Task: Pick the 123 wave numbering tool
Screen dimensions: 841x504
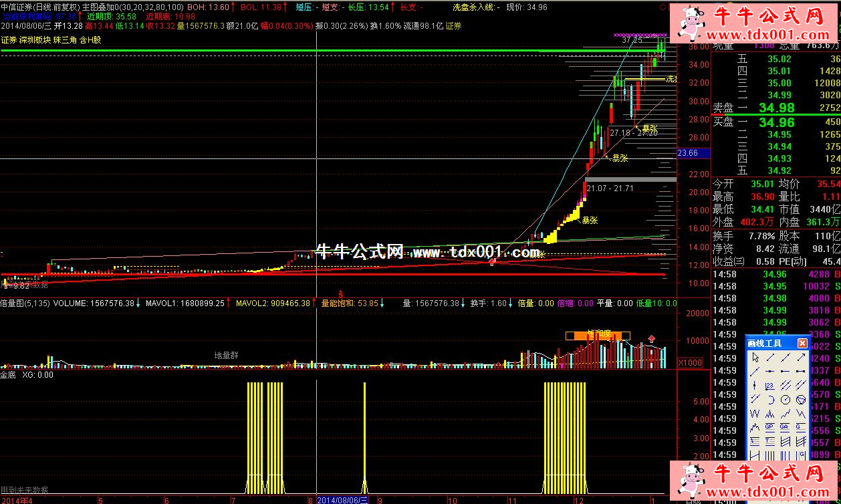Action: tap(769, 386)
